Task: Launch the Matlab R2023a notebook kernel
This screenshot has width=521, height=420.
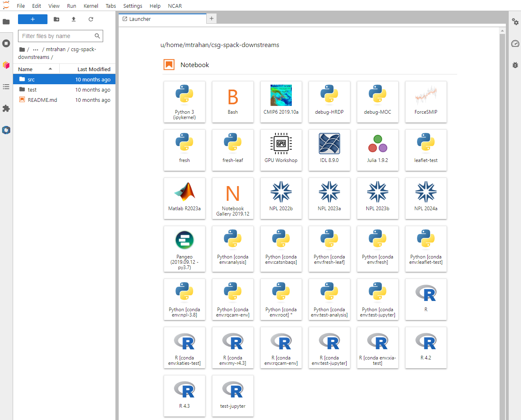Action: pos(185,198)
